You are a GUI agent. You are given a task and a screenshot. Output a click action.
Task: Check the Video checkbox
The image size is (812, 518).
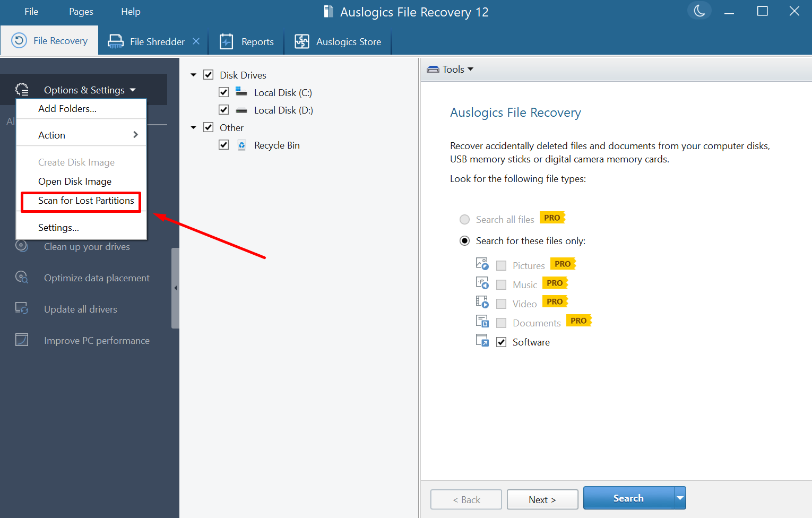click(501, 304)
